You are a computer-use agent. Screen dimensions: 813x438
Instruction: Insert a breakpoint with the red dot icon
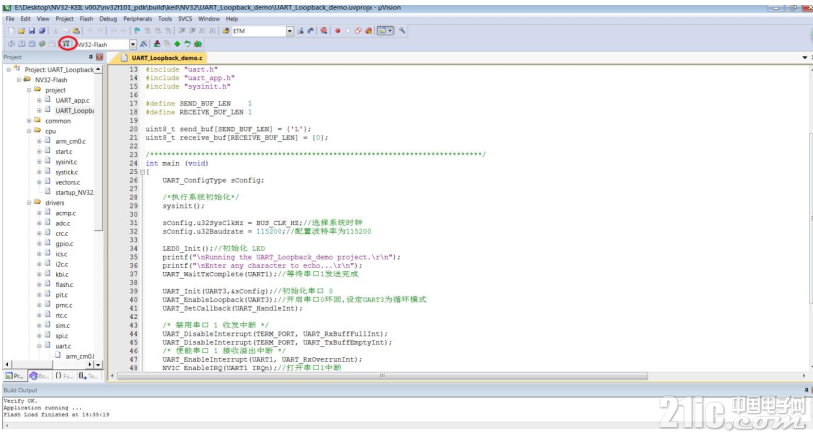338,31
